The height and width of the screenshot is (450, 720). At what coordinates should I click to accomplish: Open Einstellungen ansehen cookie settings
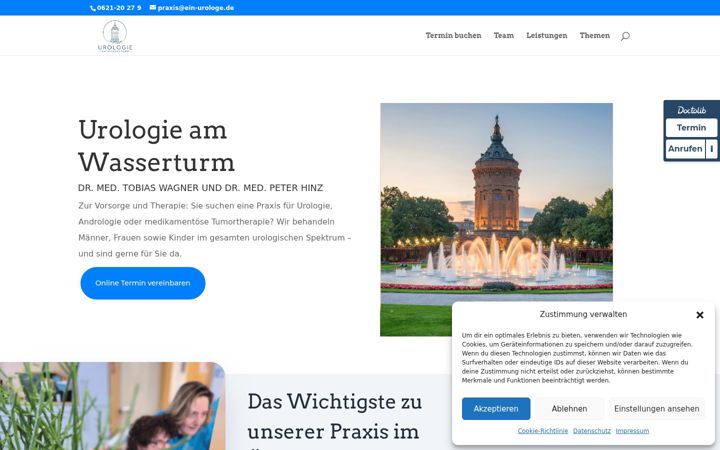coord(657,409)
